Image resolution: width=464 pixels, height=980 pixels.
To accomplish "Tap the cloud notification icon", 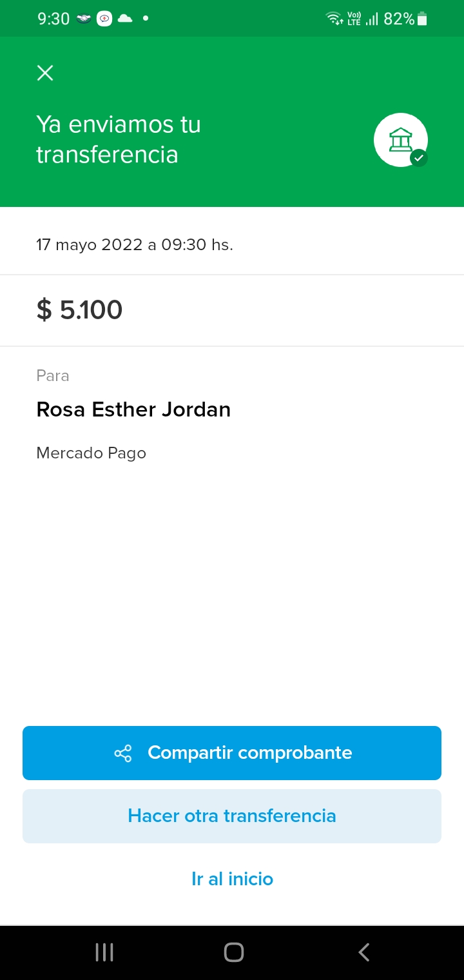I will coord(125,19).
